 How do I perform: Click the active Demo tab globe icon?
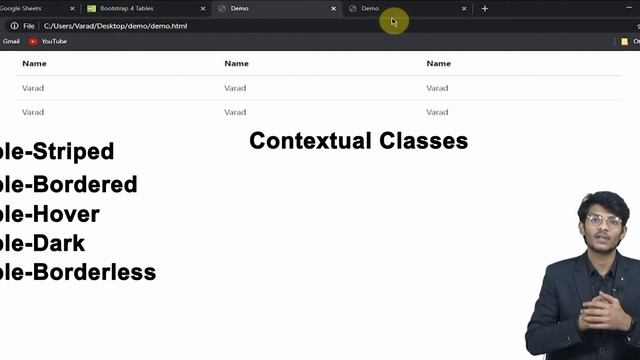pos(222,9)
